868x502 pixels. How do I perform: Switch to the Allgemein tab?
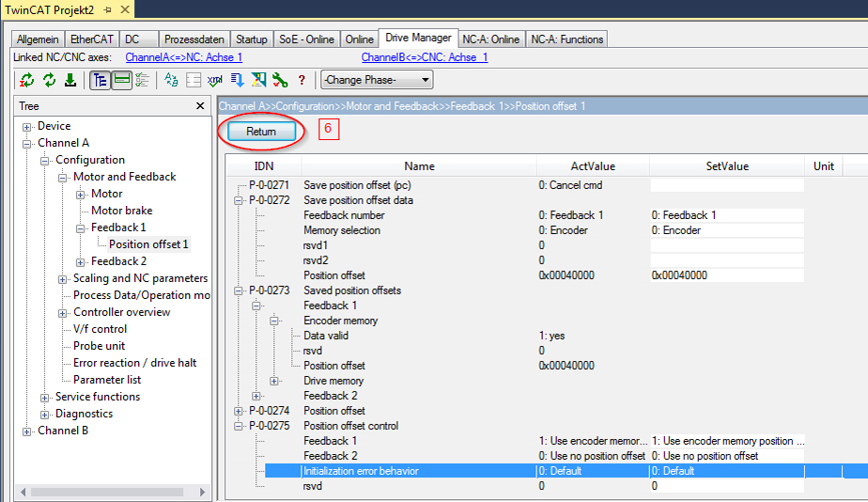pyautogui.click(x=38, y=39)
